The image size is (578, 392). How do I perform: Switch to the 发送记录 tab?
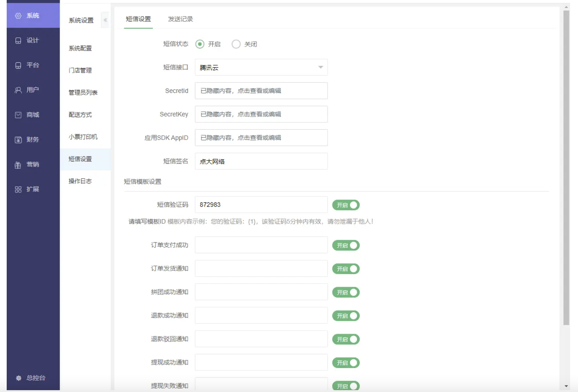pyautogui.click(x=180, y=19)
